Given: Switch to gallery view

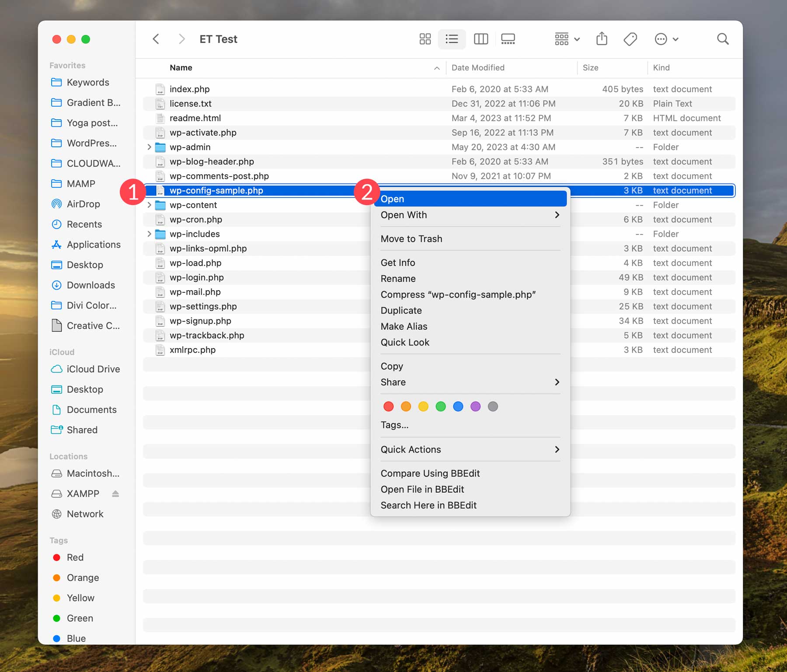Looking at the screenshot, I should (x=508, y=39).
